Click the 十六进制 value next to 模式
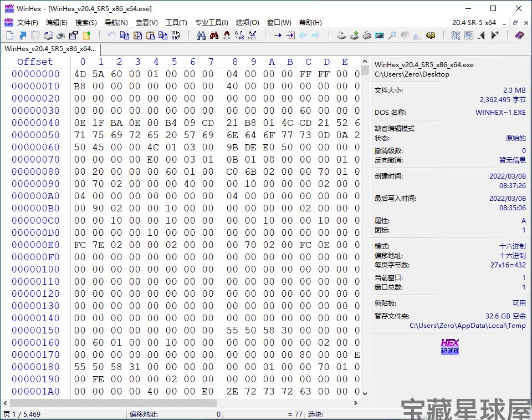The image size is (532, 420). 512,246
